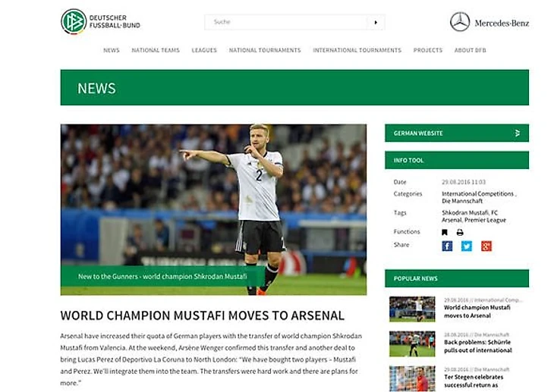The height and width of the screenshot is (392, 554).
Task: Open the Leagues menu
Action: tap(204, 50)
